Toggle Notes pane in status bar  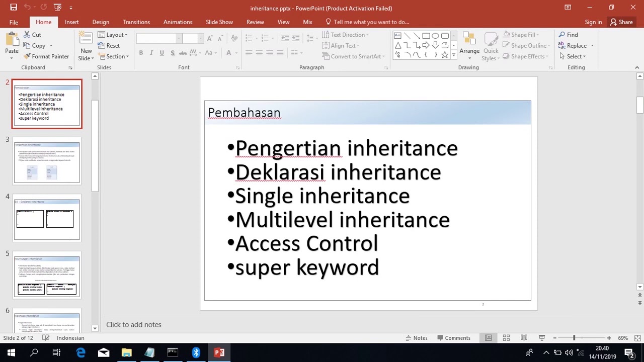[416, 338]
